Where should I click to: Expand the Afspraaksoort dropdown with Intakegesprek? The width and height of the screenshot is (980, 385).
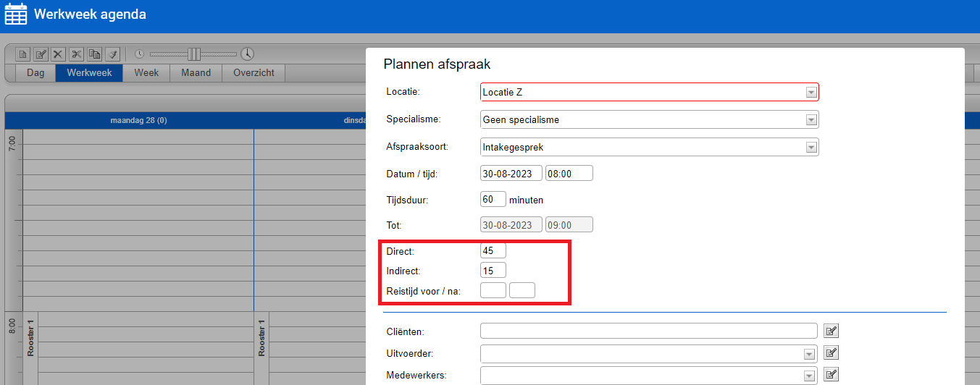pyautogui.click(x=650, y=147)
